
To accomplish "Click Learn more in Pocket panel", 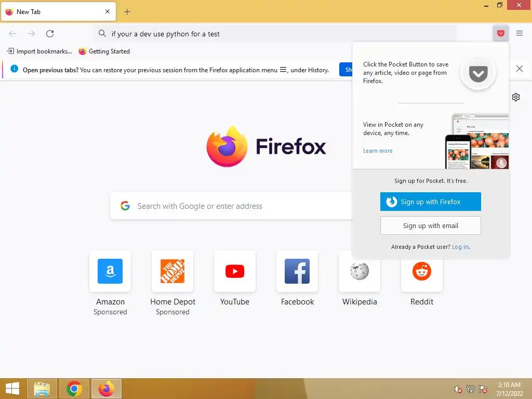I will pos(378,151).
